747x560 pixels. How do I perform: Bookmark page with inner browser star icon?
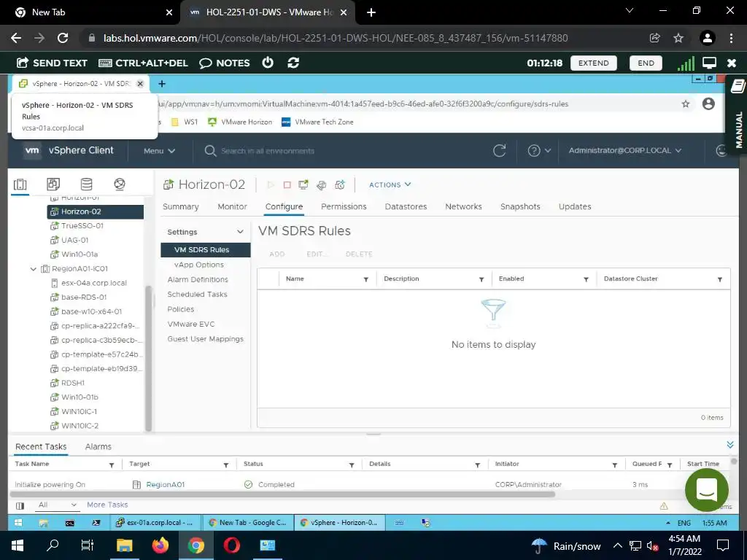686,104
